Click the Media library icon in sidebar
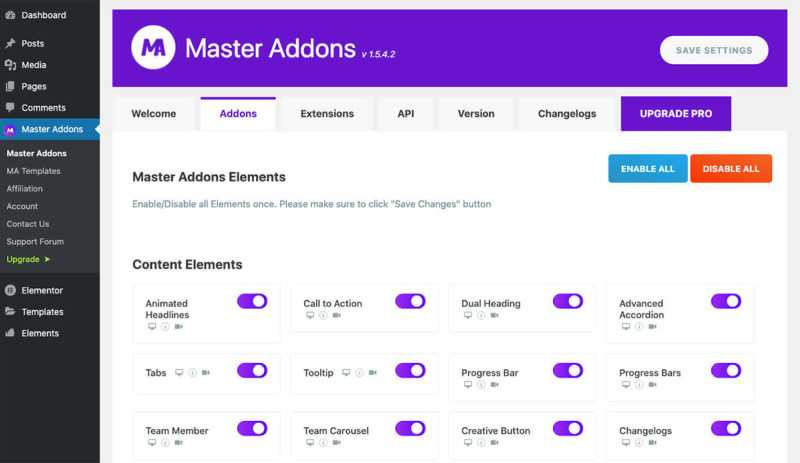Image resolution: width=800 pixels, height=463 pixels. [x=10, y=65]
